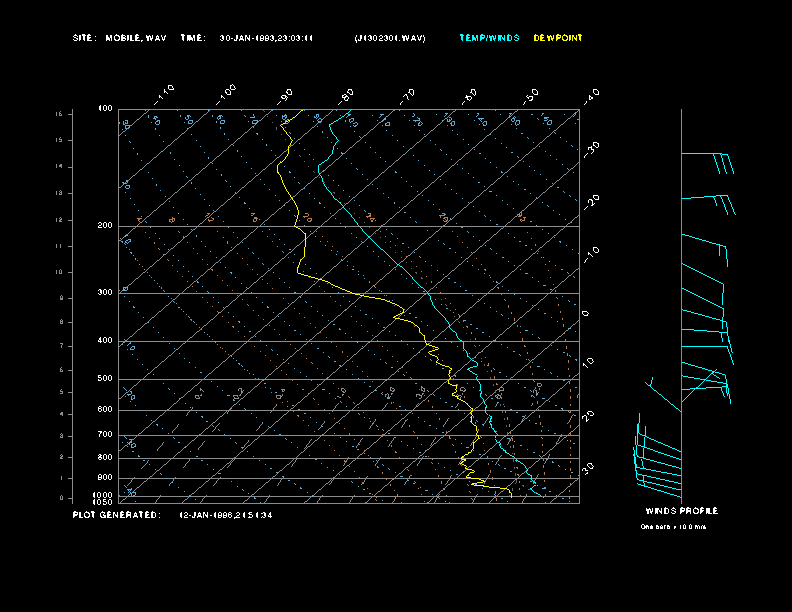This screenshot has width=792, height=612.
Task: Click the -110 temperature axis label
Action: 164,94
